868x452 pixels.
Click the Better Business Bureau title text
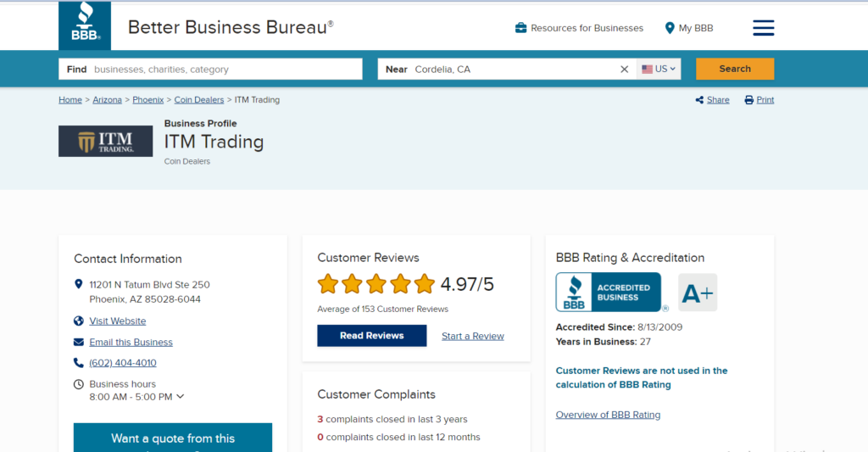click(x=231, y=27)
